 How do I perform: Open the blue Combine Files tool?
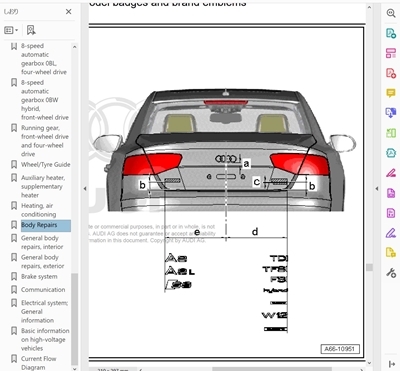391,113
